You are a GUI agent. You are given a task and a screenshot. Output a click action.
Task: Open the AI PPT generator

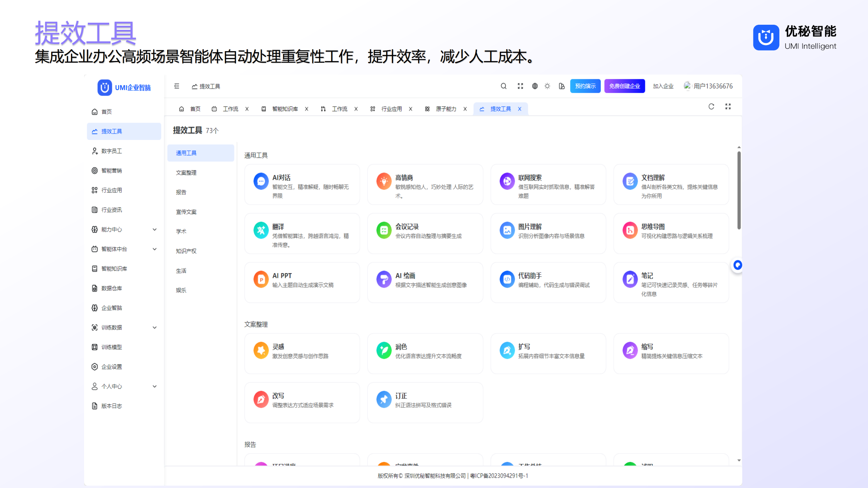pyautogui.click(x=301, y=282)
